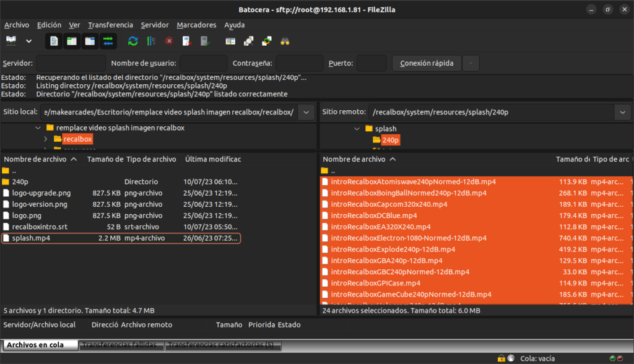This screenshot has height=364, width=634.
Task: Select logo.png in local list
Action: point(27,215)
